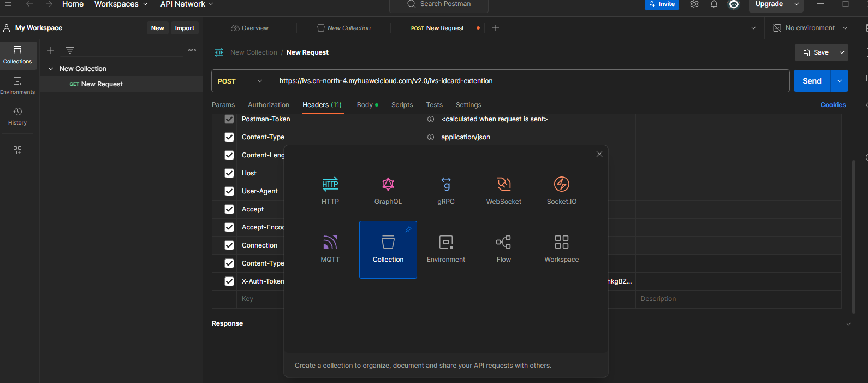Open Upgrade dropdown arrow
Image resolution: width=868 pixels, height=383 pixels.
[796, 4]
